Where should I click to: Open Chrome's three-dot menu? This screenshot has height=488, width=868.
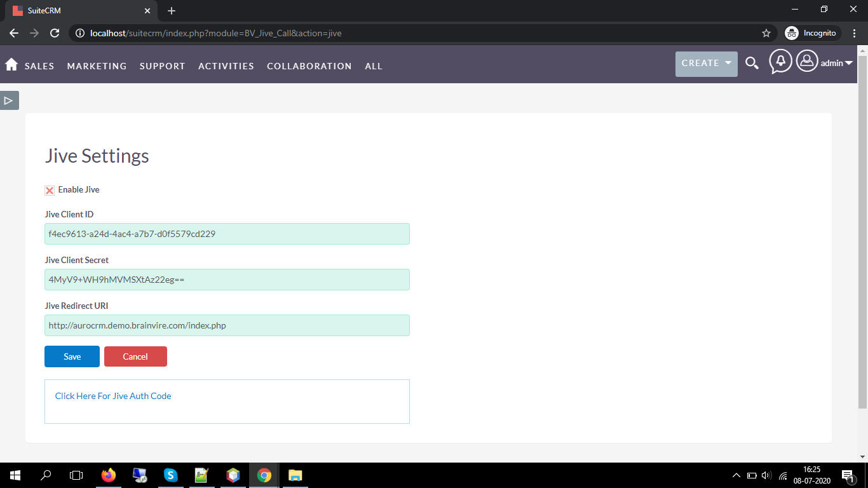(855, 33)
